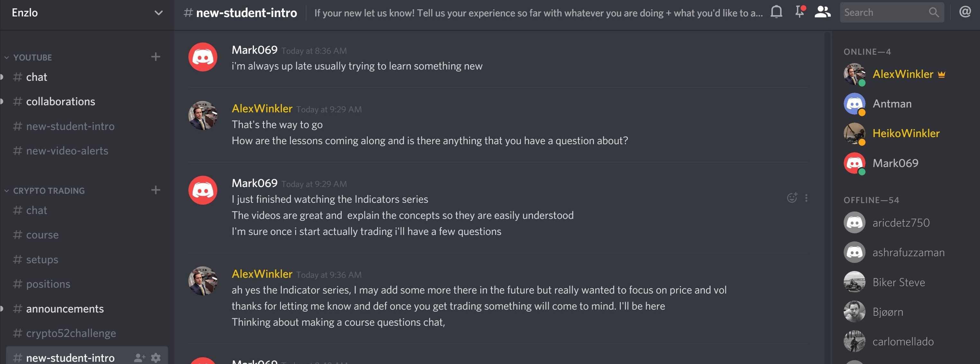Screen dimensions: 980x364
Task: Open invite icon for new-student-intro channel
Action: tap(140, 358)
